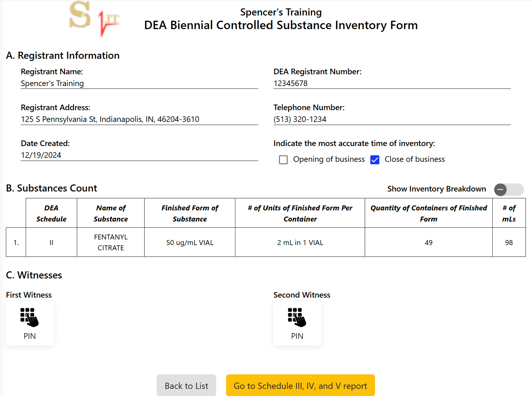
Task: Click the # of mLs column header
Action: (x=508, y=213)
